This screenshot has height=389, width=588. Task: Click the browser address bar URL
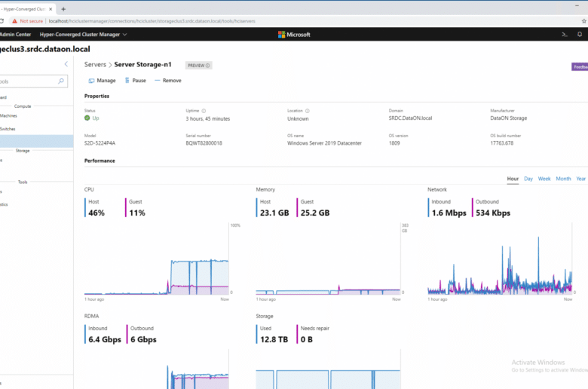click(152, 21)
